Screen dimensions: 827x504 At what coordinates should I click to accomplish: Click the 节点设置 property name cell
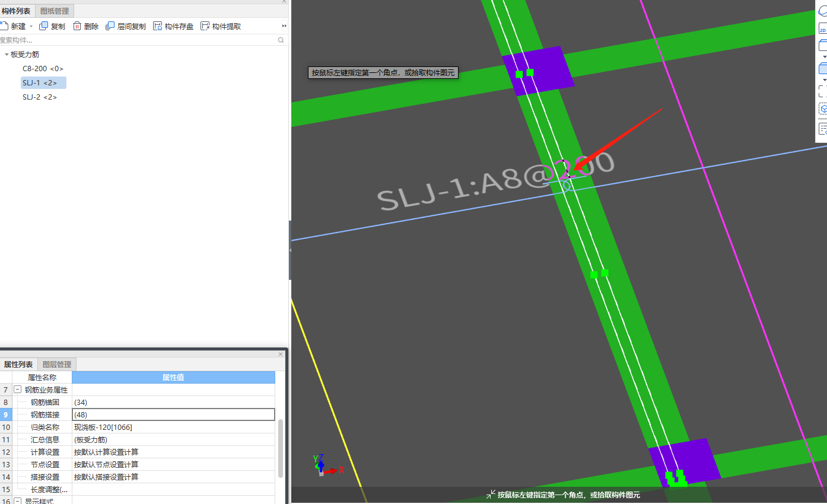(x=45, y=464)
